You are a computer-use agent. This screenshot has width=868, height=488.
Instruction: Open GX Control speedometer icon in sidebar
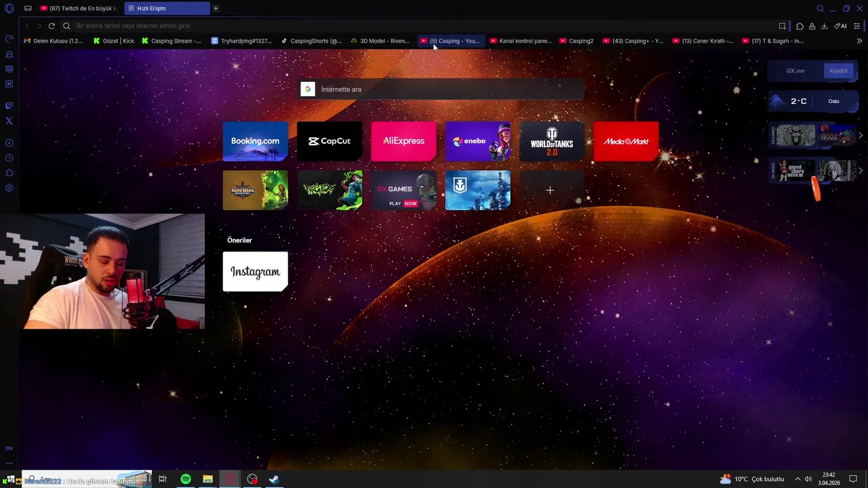tap(9, 39)
